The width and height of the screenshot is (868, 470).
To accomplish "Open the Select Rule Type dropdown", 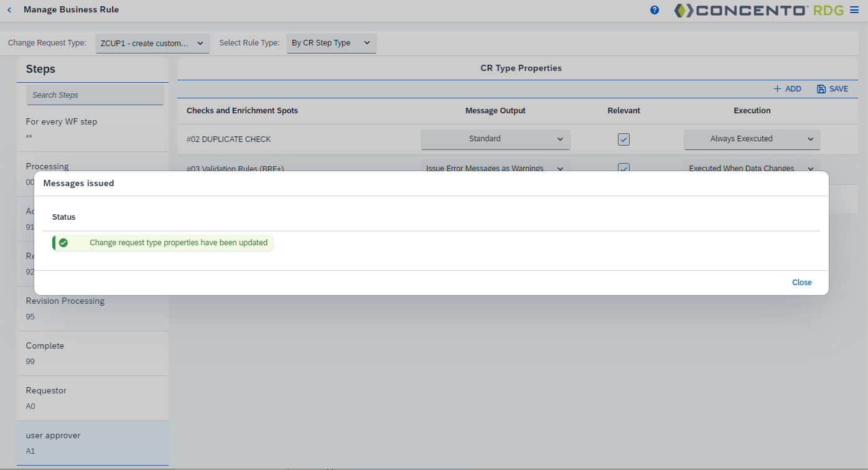I will click(x=331, y=44).
